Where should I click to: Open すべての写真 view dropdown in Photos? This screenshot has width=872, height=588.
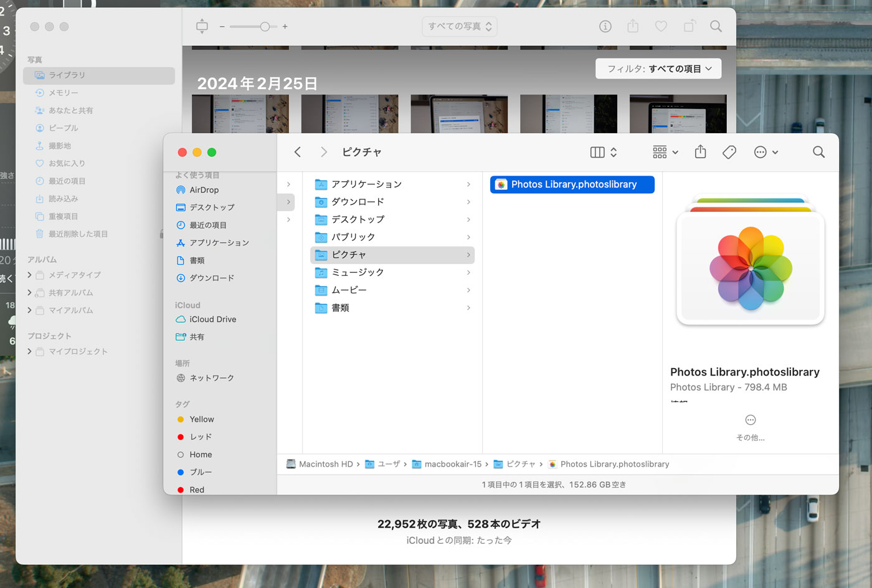460,26
